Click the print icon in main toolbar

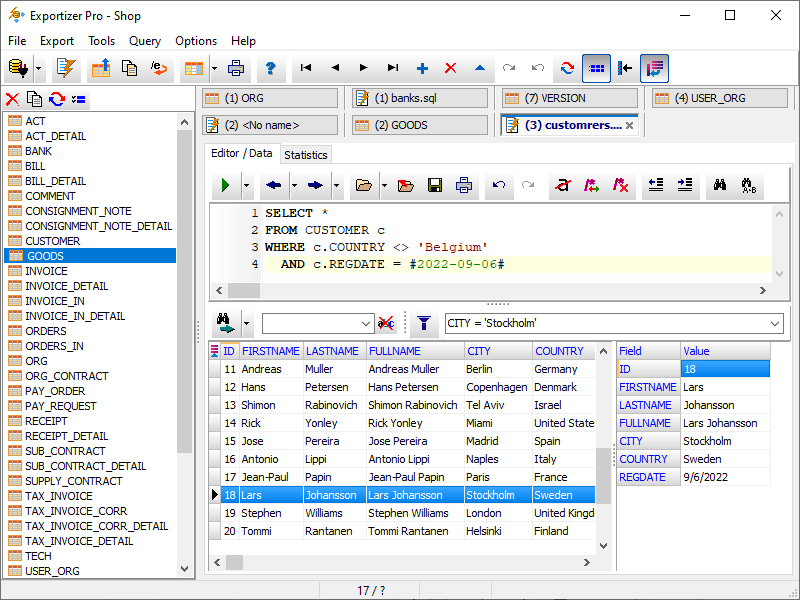236,68
